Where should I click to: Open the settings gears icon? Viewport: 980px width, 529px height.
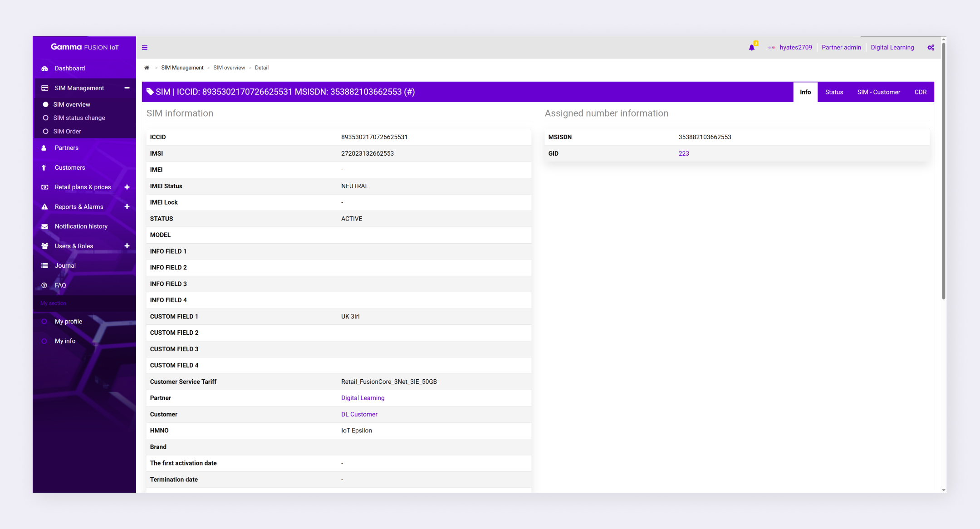click(x=931, y=48)
